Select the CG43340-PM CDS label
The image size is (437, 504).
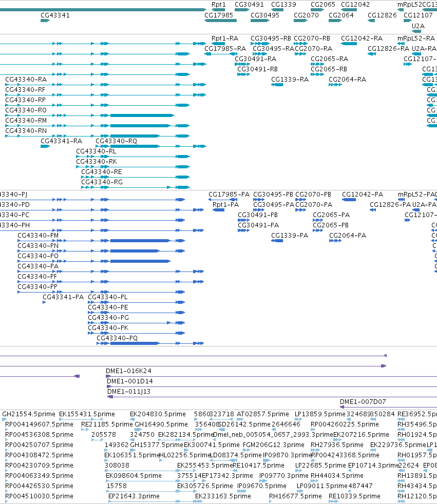[x=39, y=236]
